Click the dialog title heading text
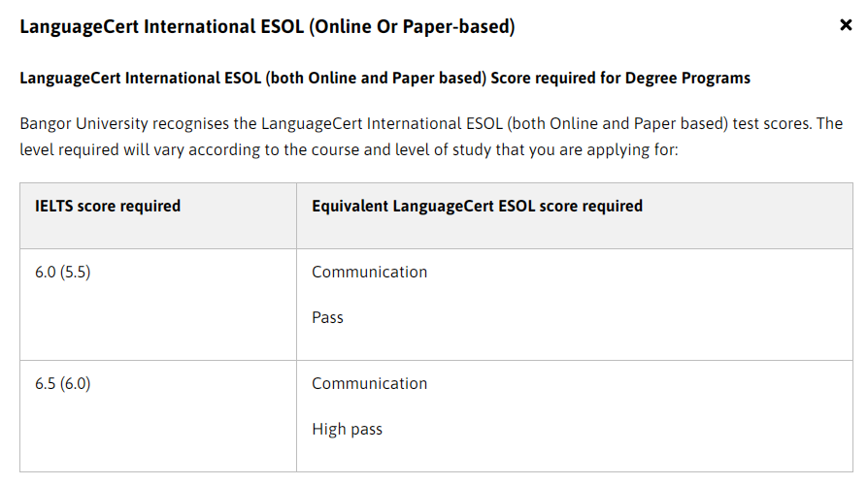868x485 pixels. 267,26
